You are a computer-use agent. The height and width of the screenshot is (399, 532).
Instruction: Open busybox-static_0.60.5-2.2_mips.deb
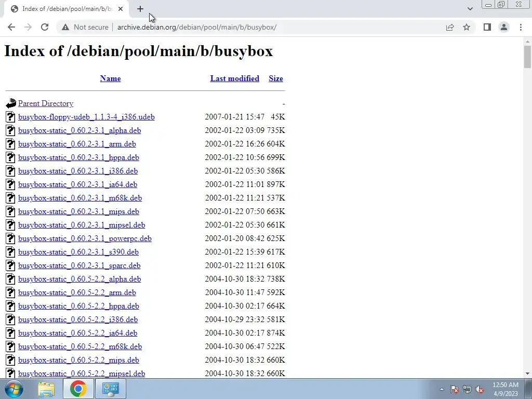79,360
